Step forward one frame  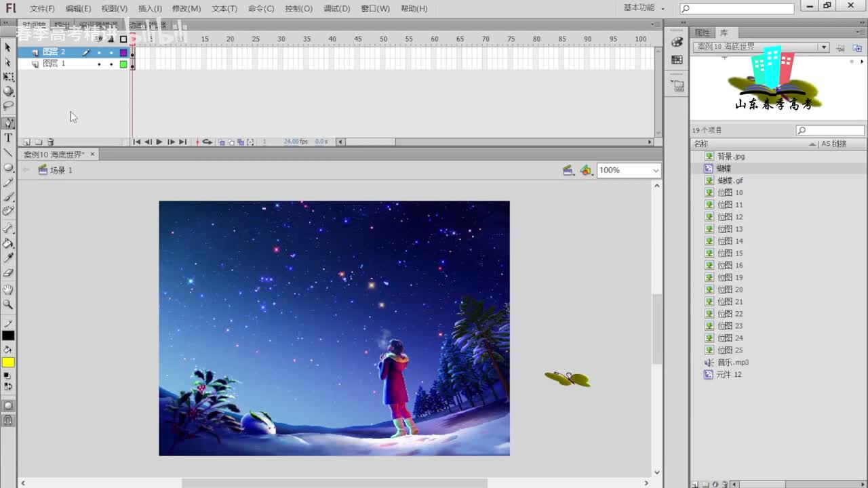click(171, 142)
